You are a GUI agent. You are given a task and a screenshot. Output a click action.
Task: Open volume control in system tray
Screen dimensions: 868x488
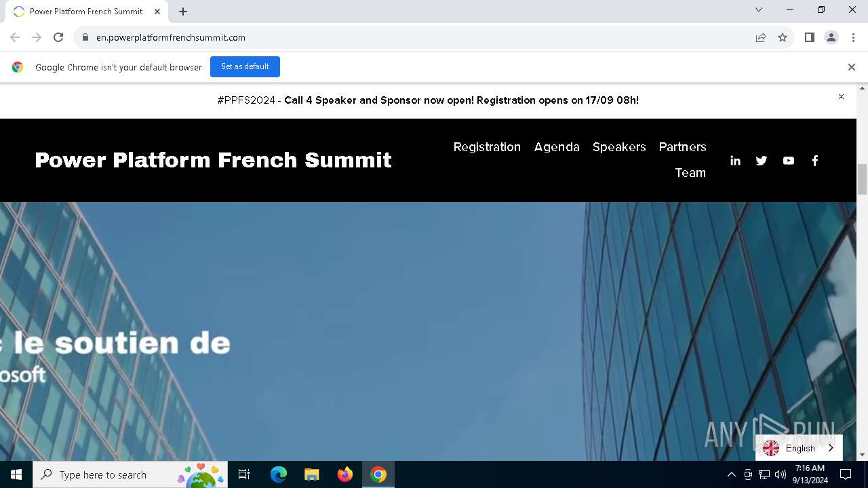point(781,474)
